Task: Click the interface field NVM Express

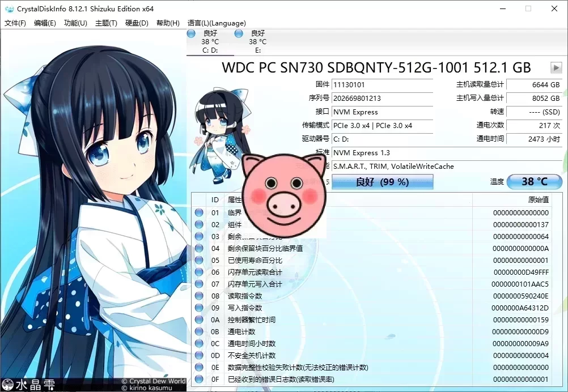Action: [383, 112]
